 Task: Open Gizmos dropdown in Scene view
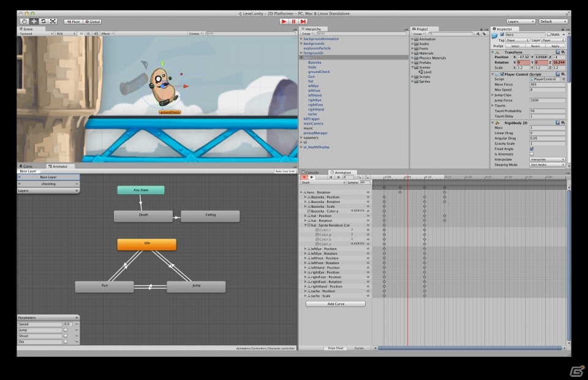pyautogui.click(x=195, y=33)
